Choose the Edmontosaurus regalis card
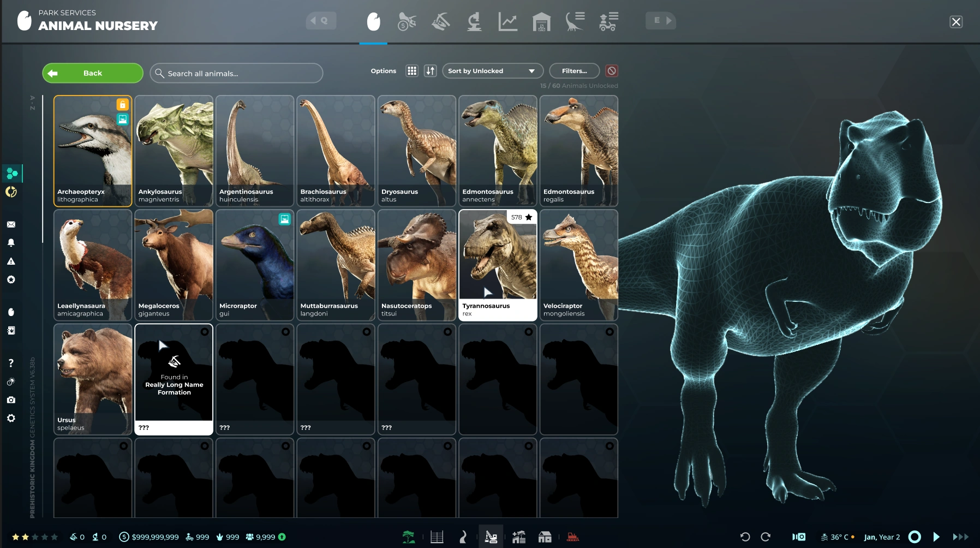 [x=579, y=151]
